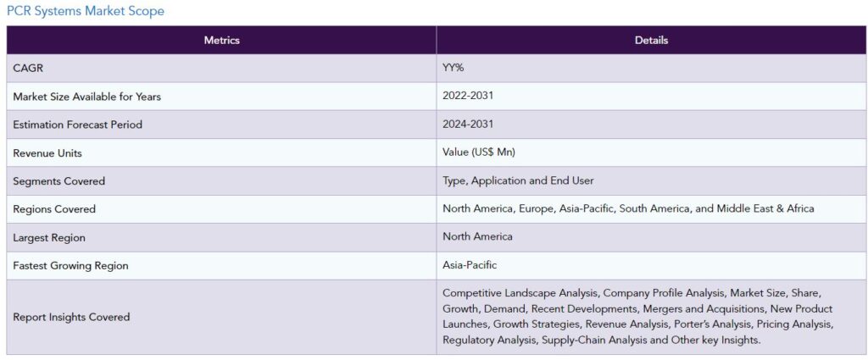
Task: Click the Report Insights Covered label
Action: tap(71, 317)
